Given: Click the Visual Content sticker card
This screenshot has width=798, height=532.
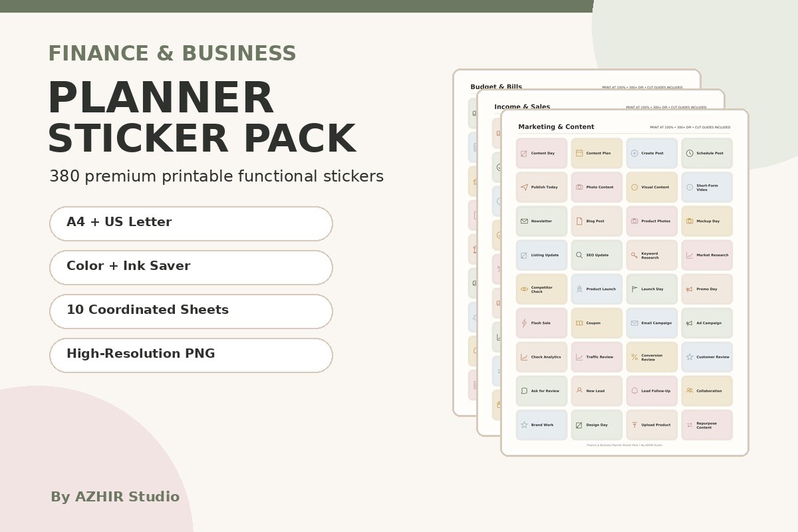Looking at the screenshot, I should tap(652, 187).
